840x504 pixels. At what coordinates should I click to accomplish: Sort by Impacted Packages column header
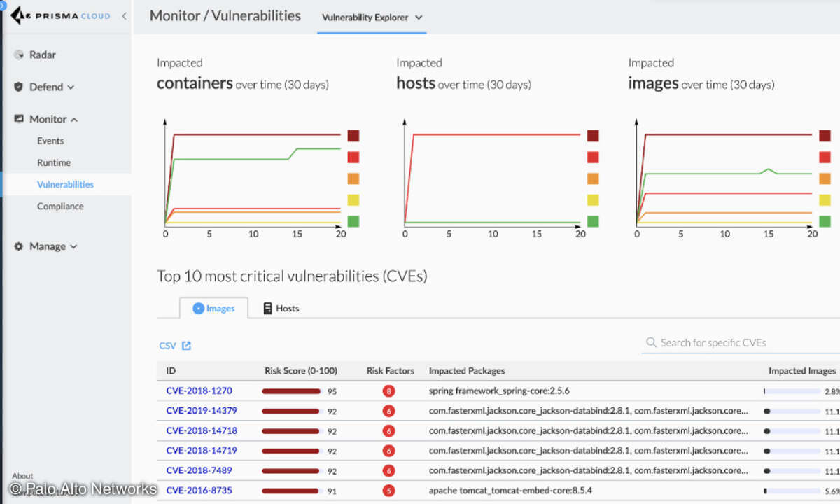click(x=467, y=371)
